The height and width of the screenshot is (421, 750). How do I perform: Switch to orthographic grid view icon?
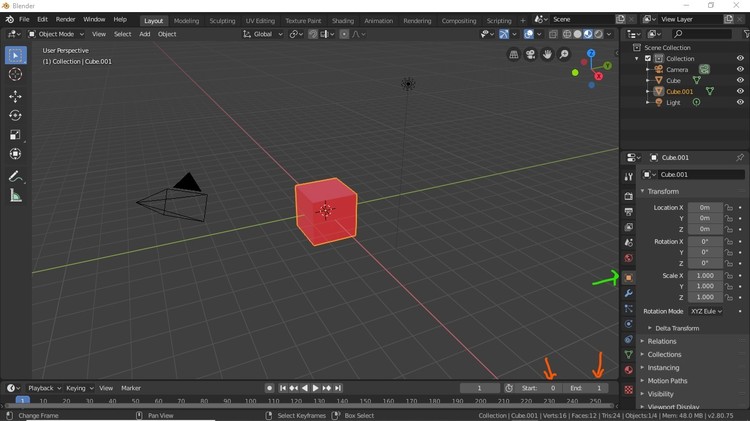pos(514,55)
